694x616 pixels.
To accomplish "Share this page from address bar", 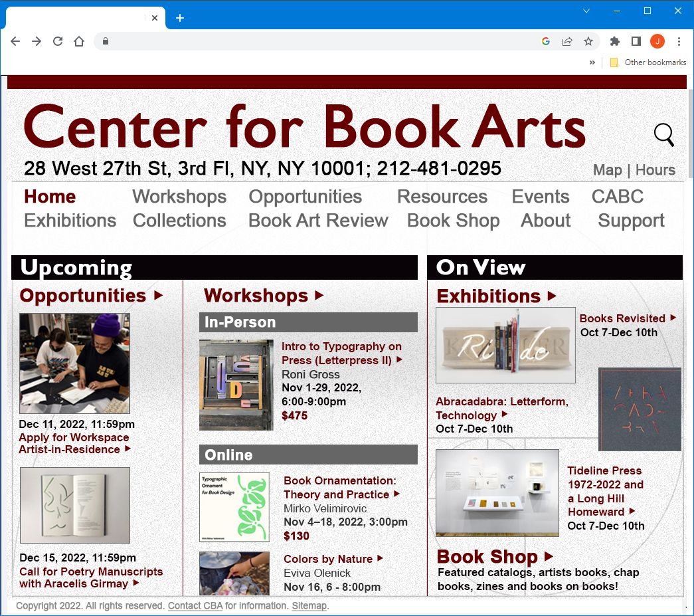I will pos(567,41).
